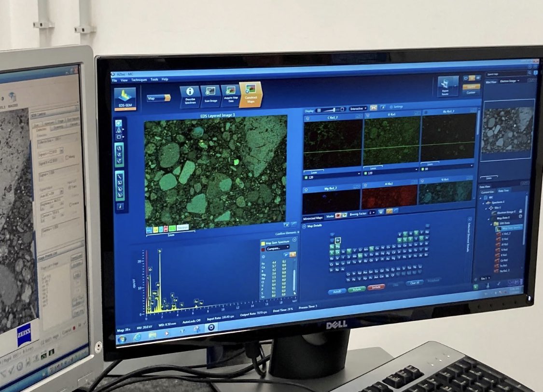
Task: Toggle the green checkbox under C Ka1_2 map
Action: 306,177
